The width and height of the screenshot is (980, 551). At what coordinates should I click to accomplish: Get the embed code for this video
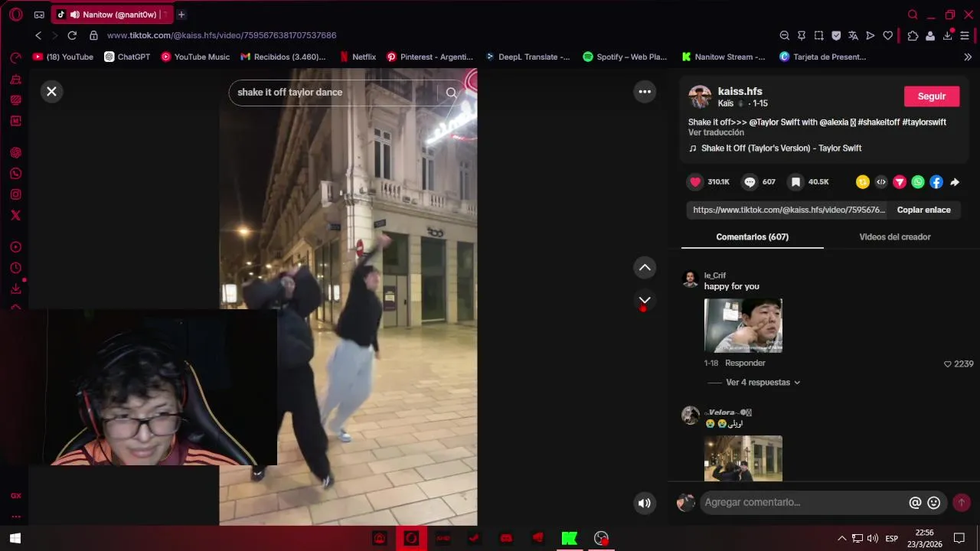(x=881, y=182)
